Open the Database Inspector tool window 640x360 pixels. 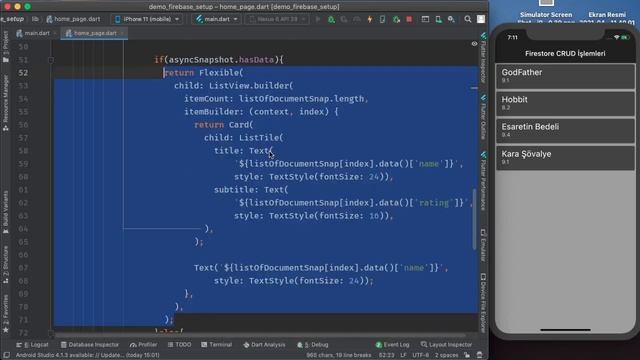point(90,345)
